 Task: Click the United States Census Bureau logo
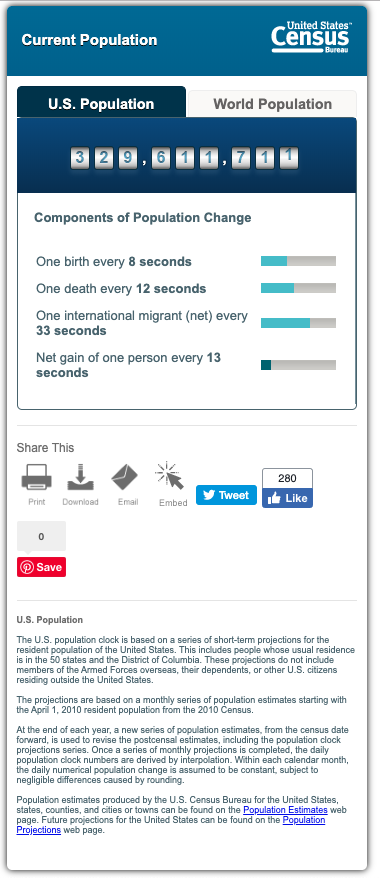click(x=311, y=38)
